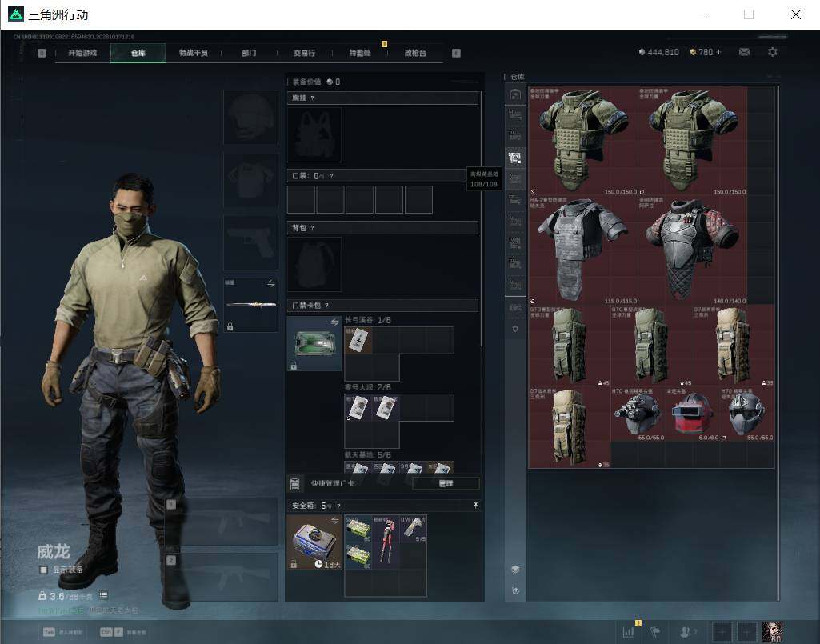Click the sort icon at warehouse sidebar bottom

(515, 590)
